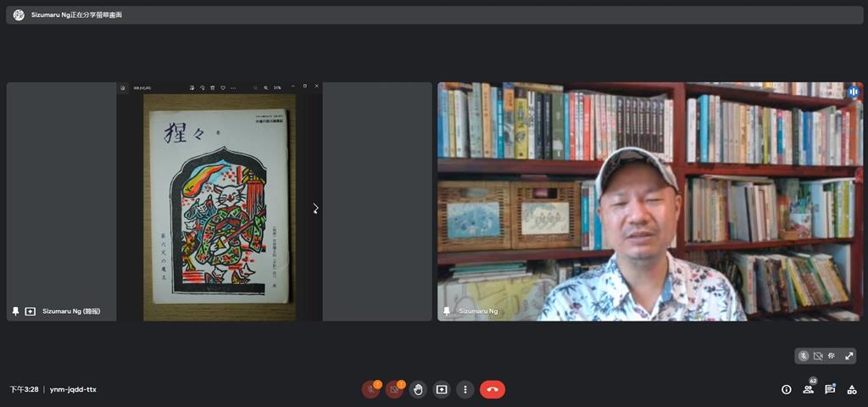
Task: Open the more options three-dot menu
Action: [465, 389]
